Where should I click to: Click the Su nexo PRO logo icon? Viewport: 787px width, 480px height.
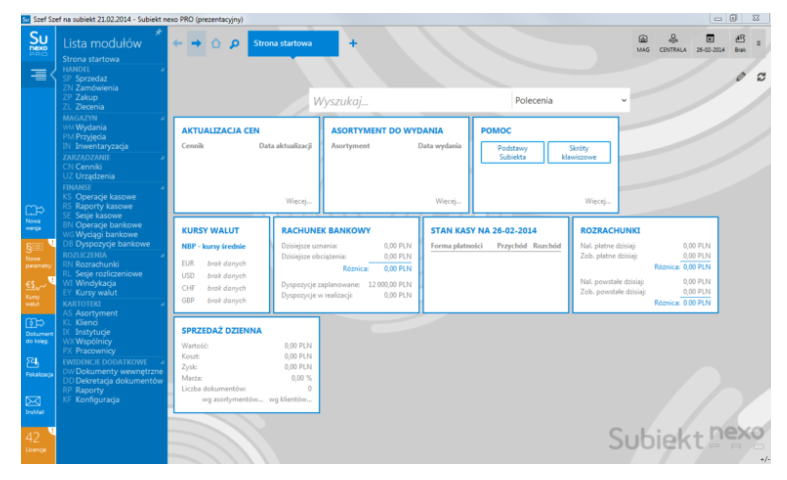[38, 44]
